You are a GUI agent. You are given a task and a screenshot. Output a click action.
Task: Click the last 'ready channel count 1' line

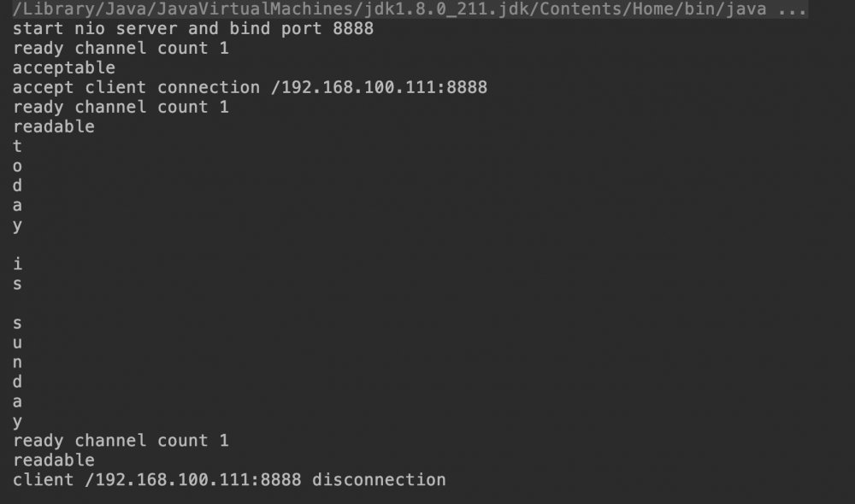click(x=121, y=442)
